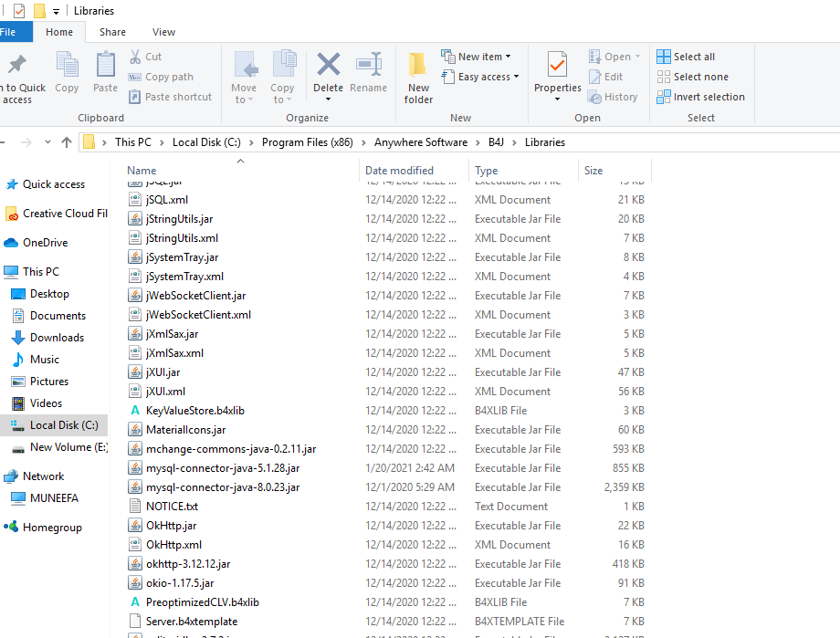Open Customize Quick Access Toolbar dropdown
This screenshot has width=840, height=638.
[56, 11]
